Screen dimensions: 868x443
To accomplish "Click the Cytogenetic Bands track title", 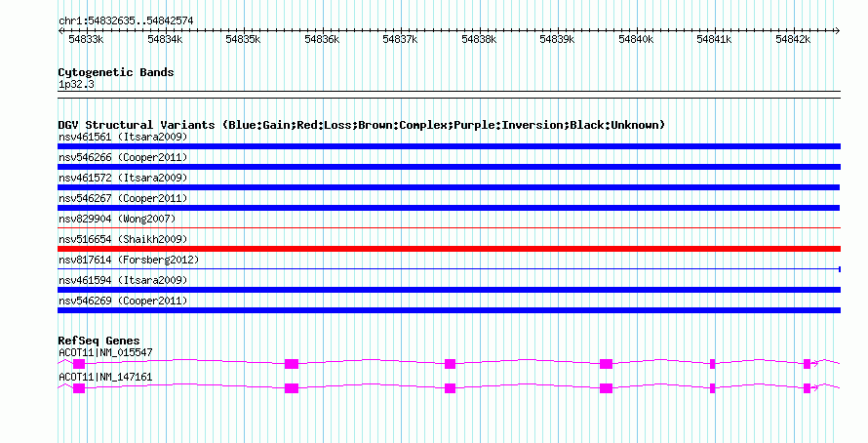I will point(116,72).
